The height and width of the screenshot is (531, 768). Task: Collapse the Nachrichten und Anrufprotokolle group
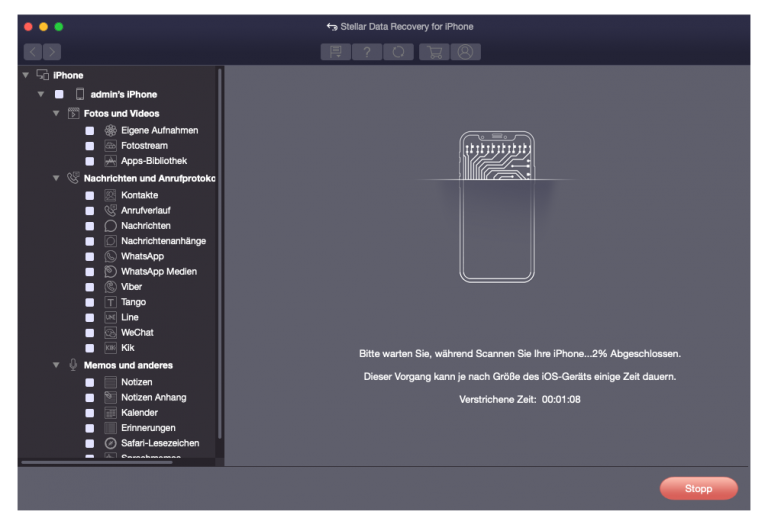[x=56, y=178]
